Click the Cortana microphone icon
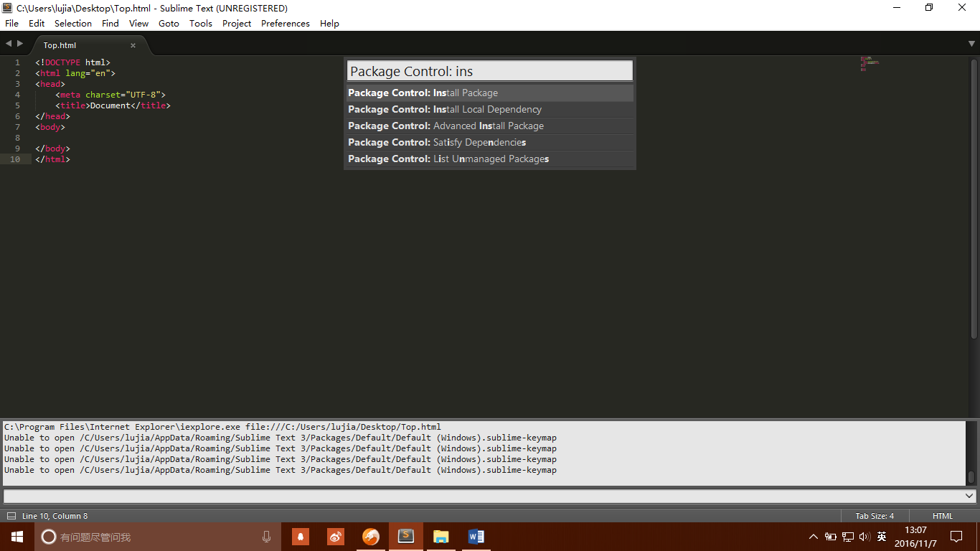The width and height of the screenshot is (980, 551). pos(266,537)
